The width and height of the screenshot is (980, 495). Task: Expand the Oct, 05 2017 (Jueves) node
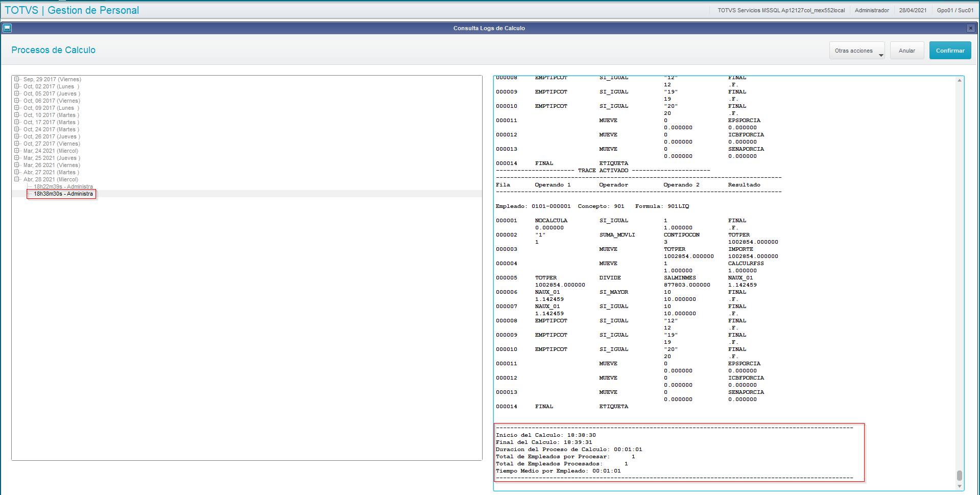[17, 93]
